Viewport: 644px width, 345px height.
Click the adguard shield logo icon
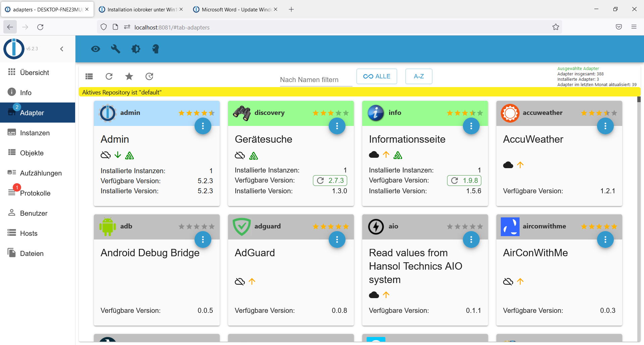pyautogui.click(x=242, y=227)
